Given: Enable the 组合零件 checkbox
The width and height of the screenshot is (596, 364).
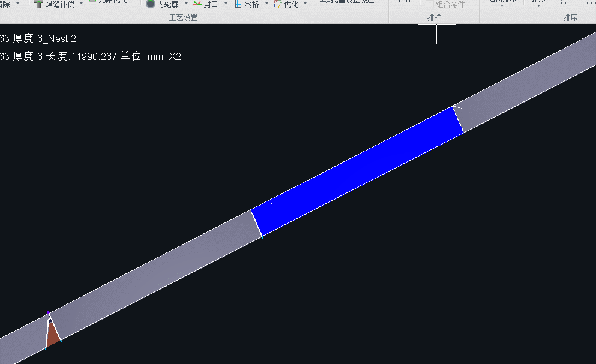Looking at the screenshot, I should (x=430, y=4).
